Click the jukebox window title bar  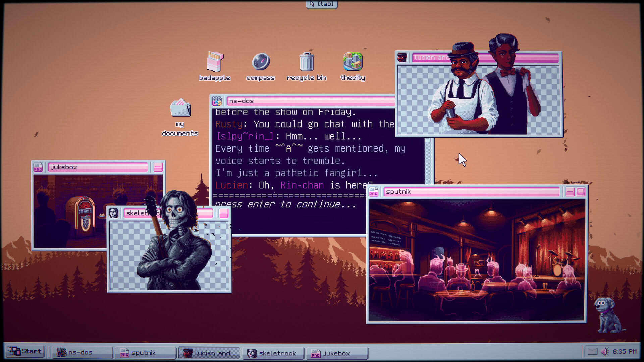point(98,167)
